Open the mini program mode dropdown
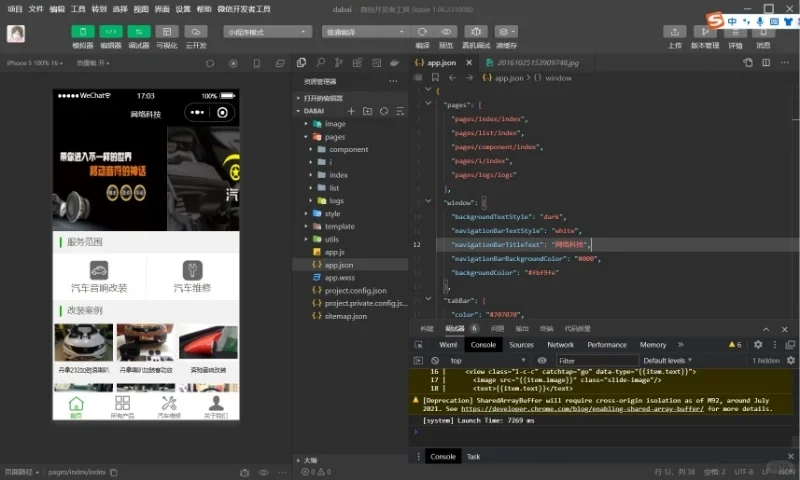Screen dimensions: 800x480 pos(267,32)
